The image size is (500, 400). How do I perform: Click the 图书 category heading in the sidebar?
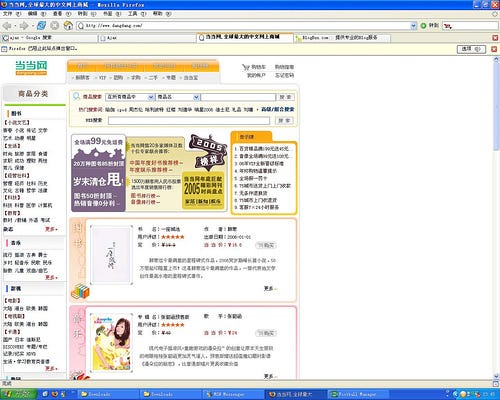[16, 113]
